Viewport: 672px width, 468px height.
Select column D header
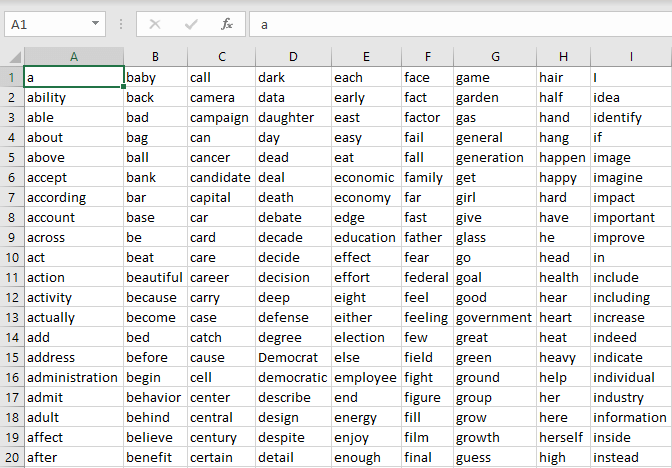pos(294,57)
